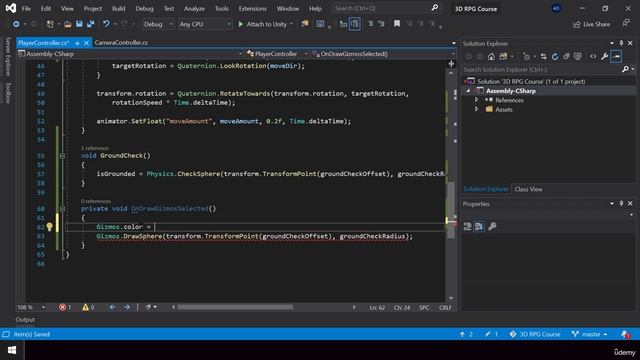
Task: Close the PlayerController.cs tab
Action: pyautogui.click(x=86, y=43)
